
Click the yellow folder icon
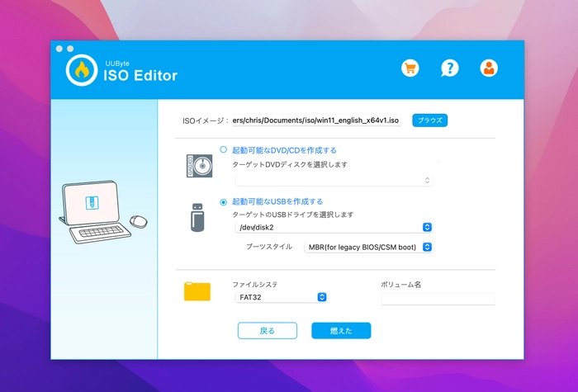(197, 291)
